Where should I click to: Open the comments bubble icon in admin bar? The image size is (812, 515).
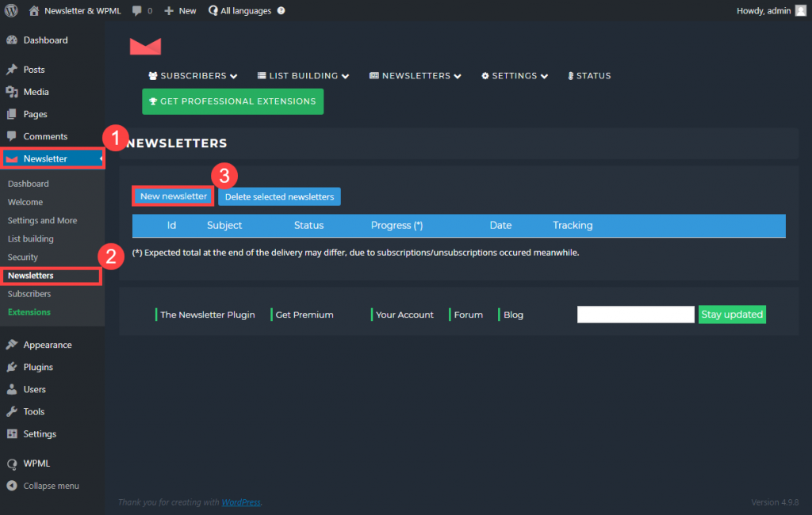[x=136, y=10]
